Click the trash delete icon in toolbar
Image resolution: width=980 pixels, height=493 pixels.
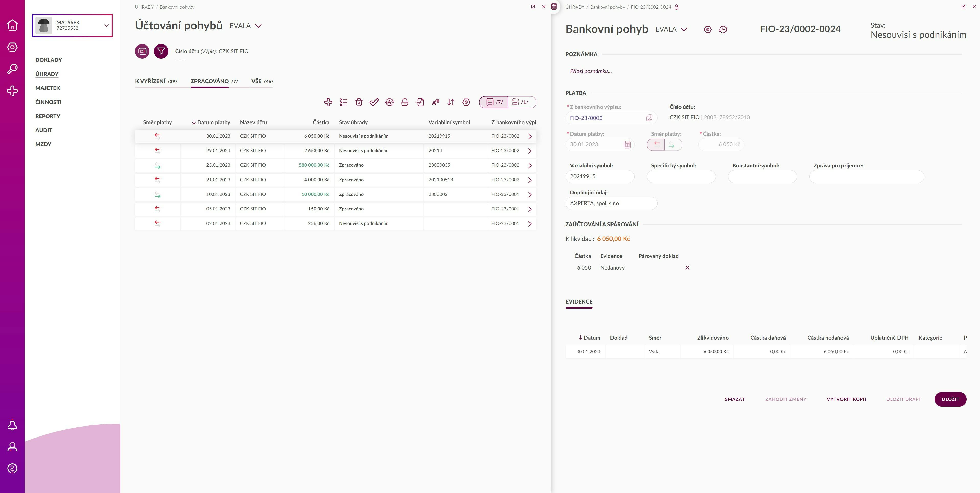click(359, 102)
